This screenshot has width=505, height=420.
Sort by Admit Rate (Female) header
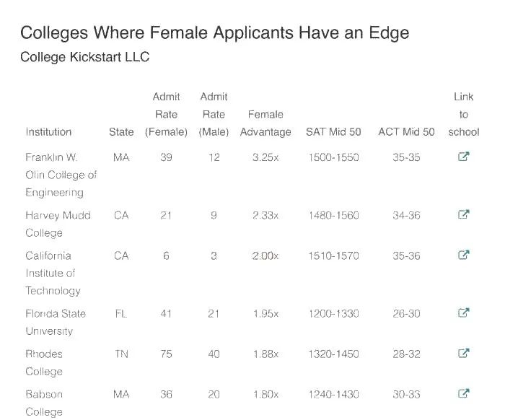pyautogui.click(x=166, y=114)
